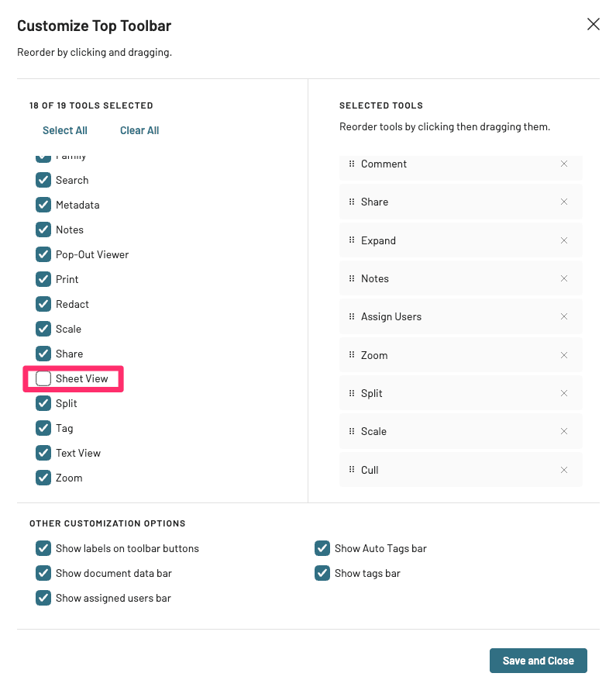The width and height of the screenshot is (616, 687).
Task: Click the drag handle beside Notes row
Action: 352,278
